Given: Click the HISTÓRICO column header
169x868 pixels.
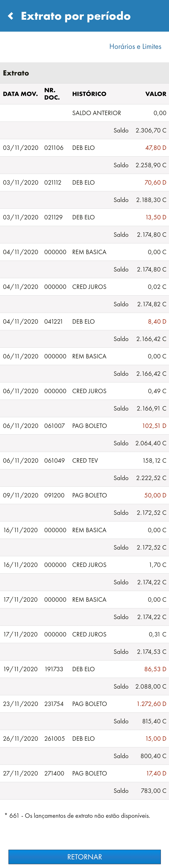Looking at the screenshot, I should click(x=89, y=94).
